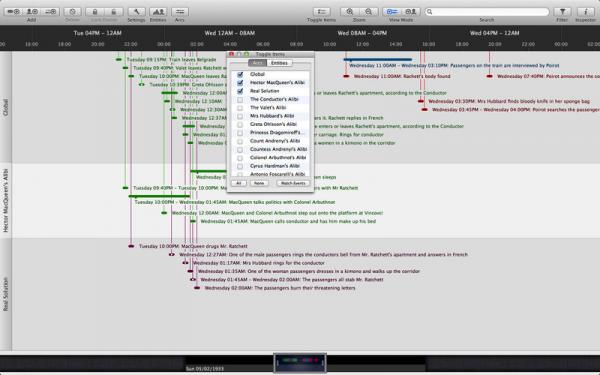Open the Settings wrench icon
Image resolution: width=600 pixels, height=375 pixels.
[x=136, y=12]
